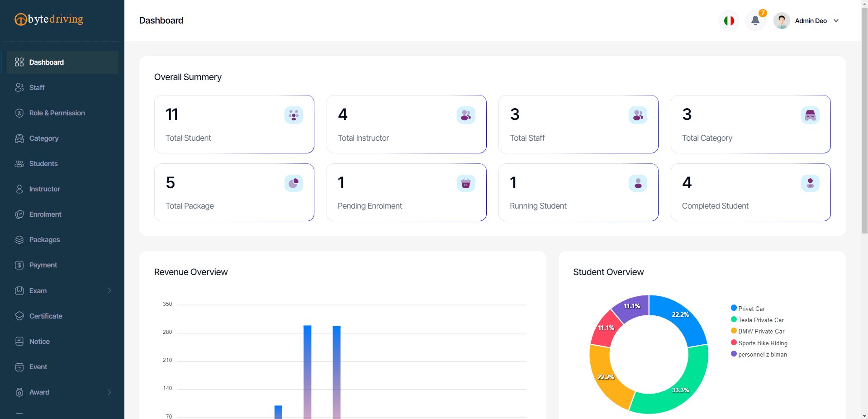Click the Exam icon in sidebar
Screen dimensions: 868x419
pos(19,290)
